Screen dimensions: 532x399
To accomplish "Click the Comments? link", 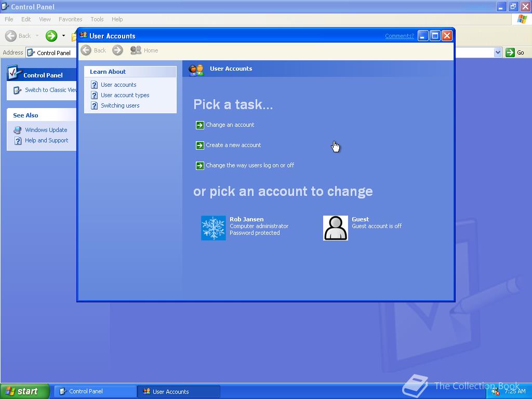I will point(400,36).
